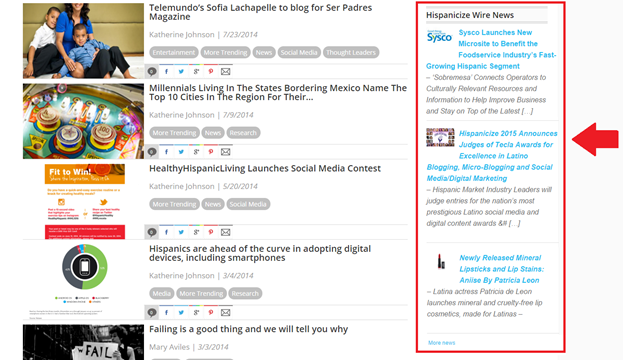The height and width of the screenshot is (360, 623).
Task: Click the Hispanicize Wire News heading
Action: (x=470, y=15)
